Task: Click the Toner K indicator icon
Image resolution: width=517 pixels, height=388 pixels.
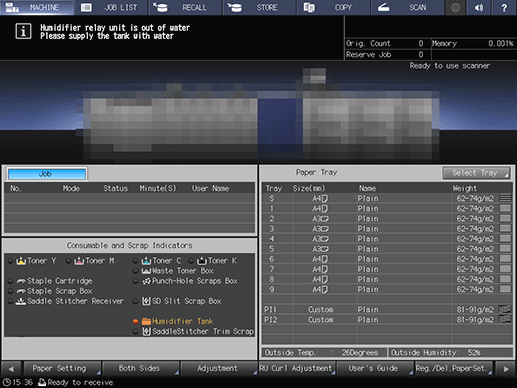Action: click(x=202, y=261)
